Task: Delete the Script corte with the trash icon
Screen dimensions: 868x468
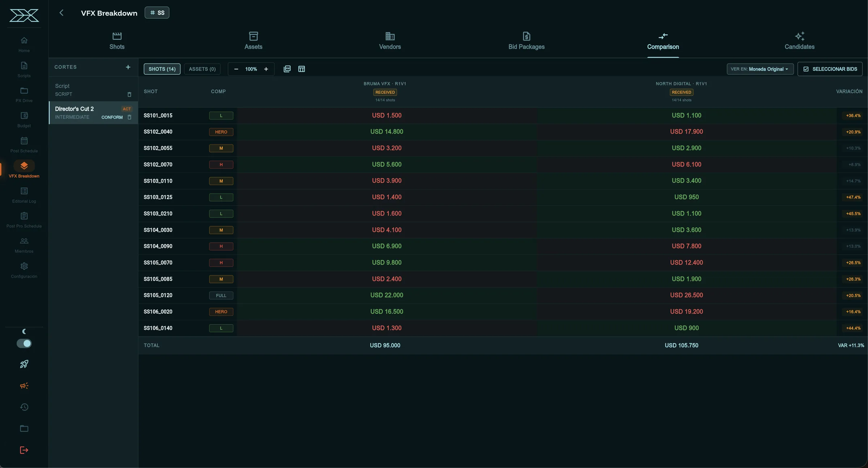Action: point(129,94)
